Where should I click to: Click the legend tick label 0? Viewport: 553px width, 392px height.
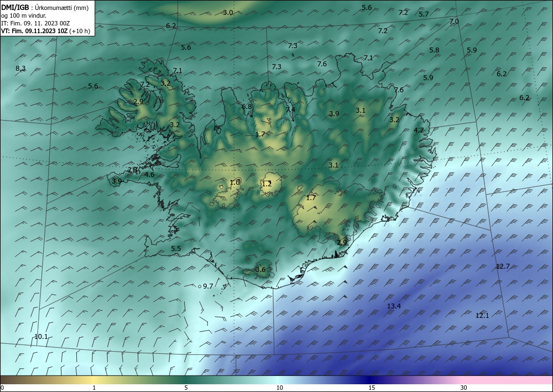coord(2,388)
